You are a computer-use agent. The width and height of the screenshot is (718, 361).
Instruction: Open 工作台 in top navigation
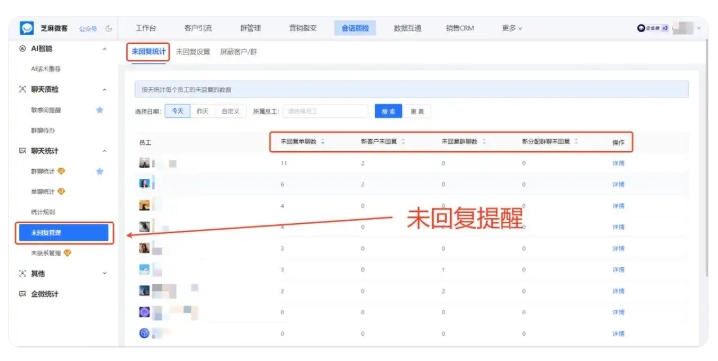pos(146,28)
